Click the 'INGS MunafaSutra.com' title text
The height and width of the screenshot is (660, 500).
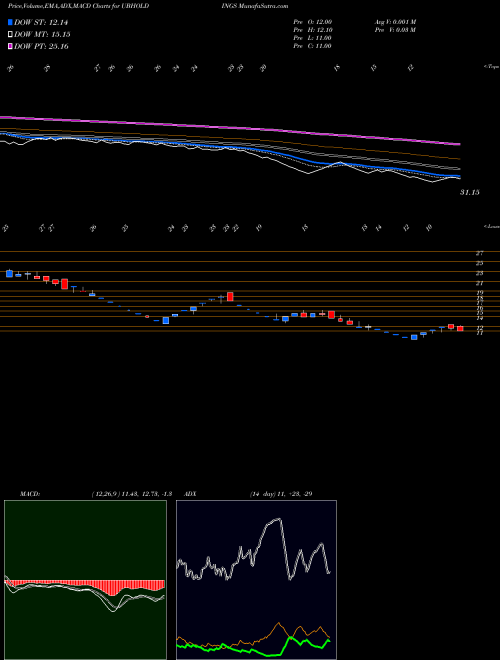255,6
